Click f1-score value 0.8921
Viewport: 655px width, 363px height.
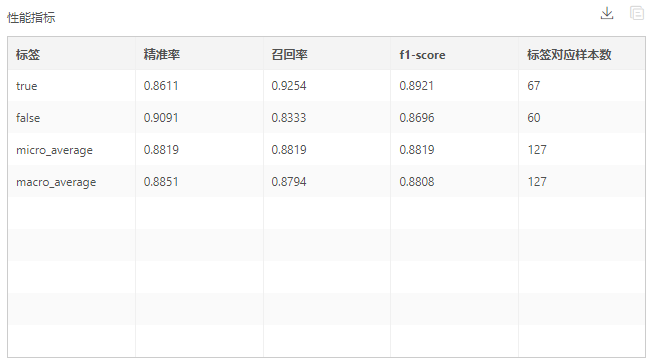coord(416,86)
